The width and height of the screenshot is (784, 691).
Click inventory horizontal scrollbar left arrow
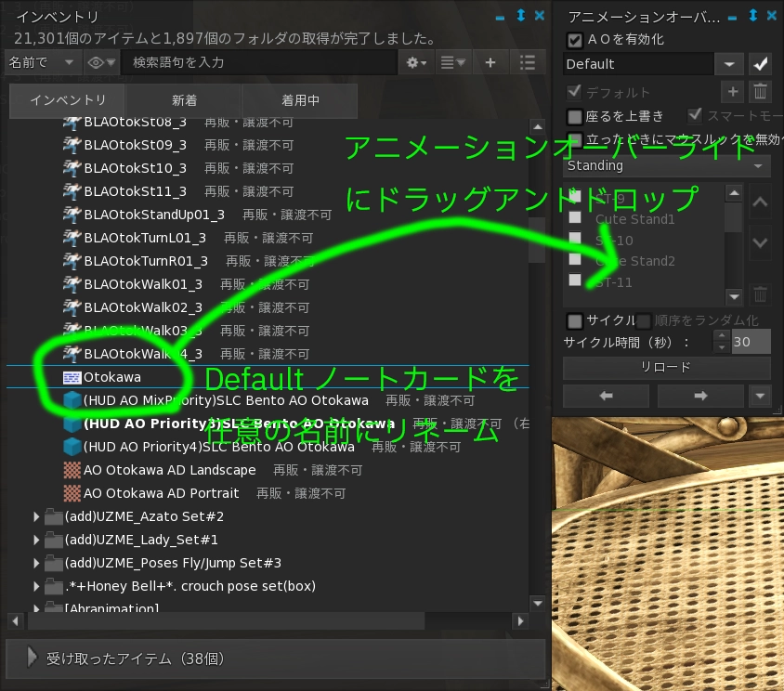[15, 621]
